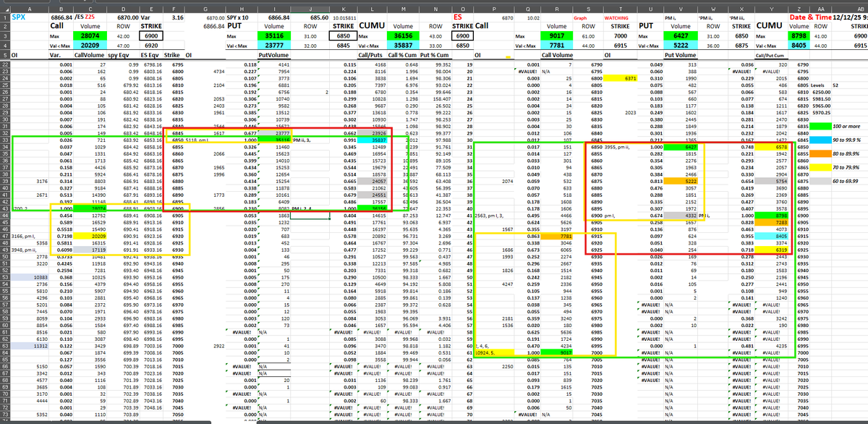Click the green '100 or more' legend swatch
The width and height of the screenshot is (868, 424).
[x=821, y=127]
